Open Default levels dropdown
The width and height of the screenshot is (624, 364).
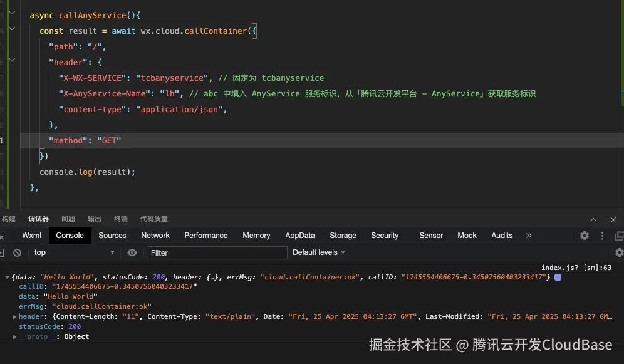(319, 252)
